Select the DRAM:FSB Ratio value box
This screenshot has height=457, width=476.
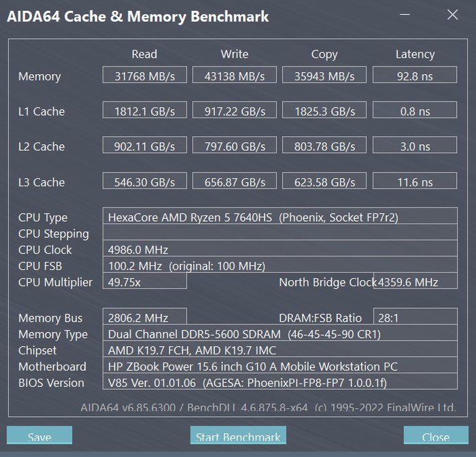415,318
